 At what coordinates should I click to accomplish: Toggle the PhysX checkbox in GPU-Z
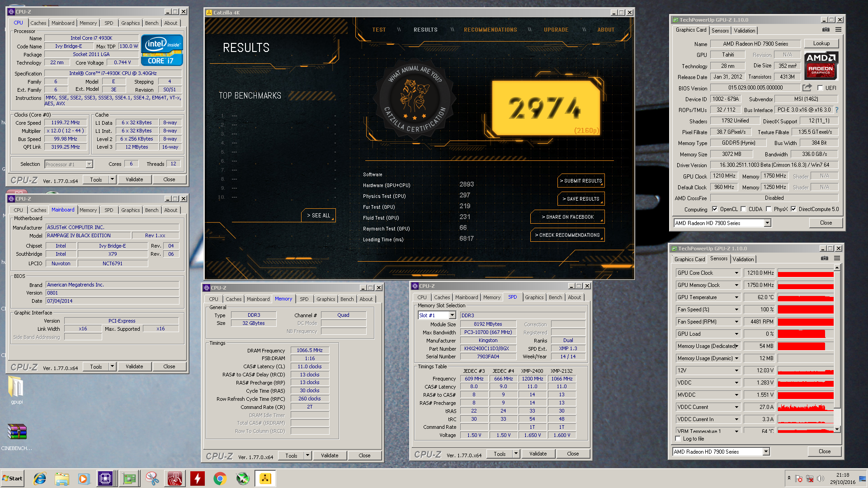769,209
